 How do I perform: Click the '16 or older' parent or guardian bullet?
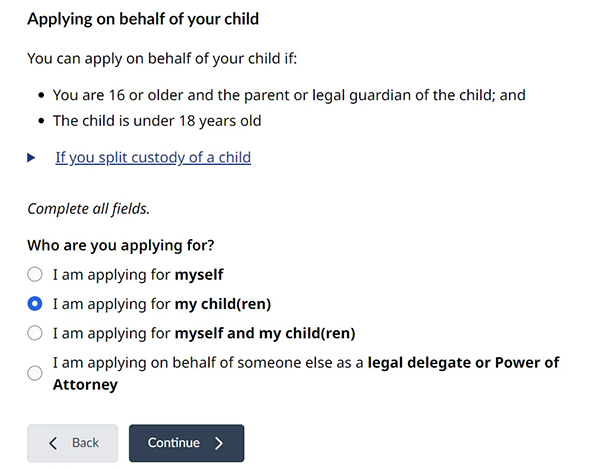289,95
